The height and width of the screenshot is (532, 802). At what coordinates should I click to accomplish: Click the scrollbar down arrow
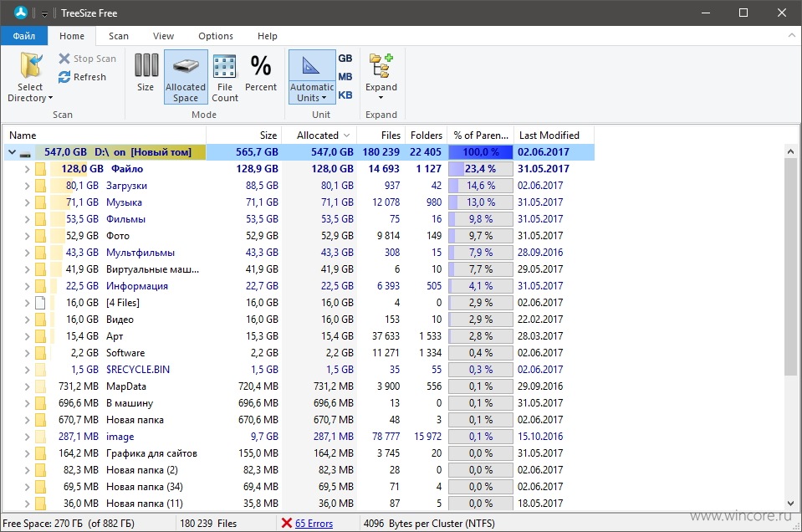791,504
